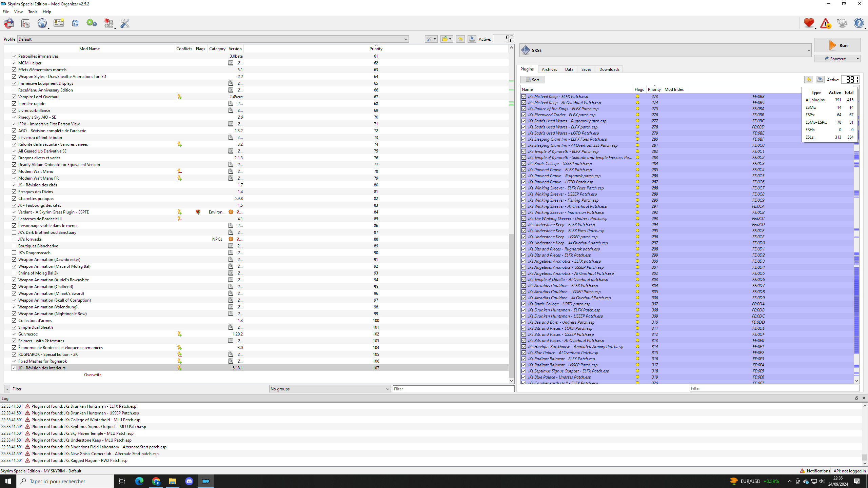
Task: Expand the Profile Default dropdown
Action: point(406,39)
